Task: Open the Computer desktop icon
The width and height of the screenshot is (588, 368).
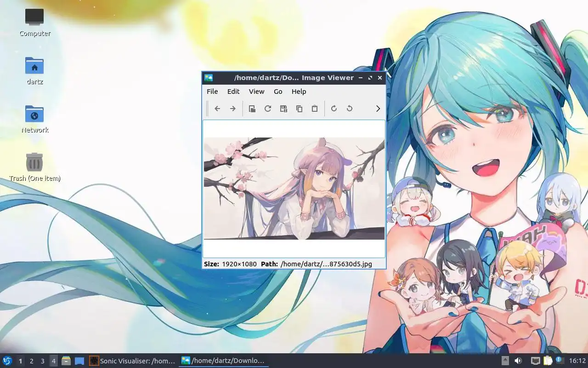Action: [x=34, y=22]
